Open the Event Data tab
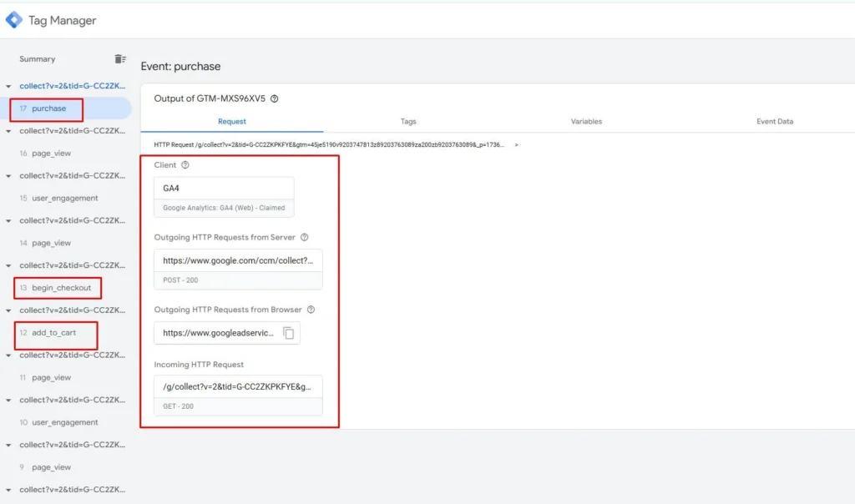The height and width of the screenshot is (504, 855). [x=774, y=122]
